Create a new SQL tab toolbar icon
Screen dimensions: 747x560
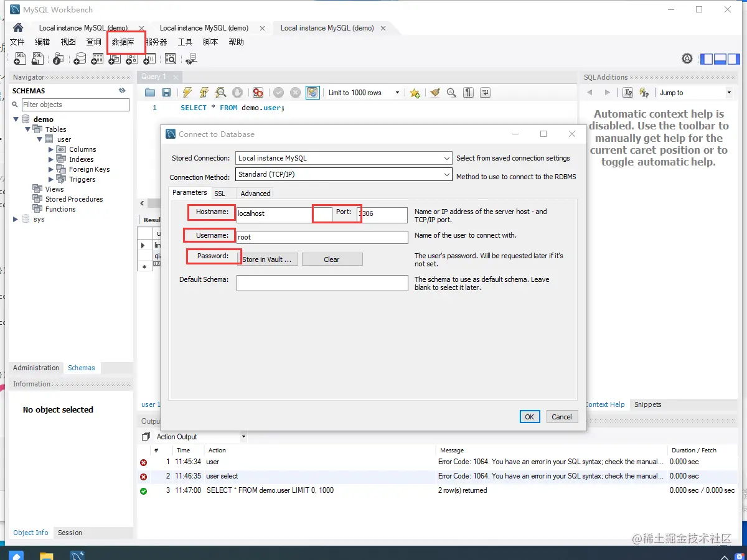[21, 58]
